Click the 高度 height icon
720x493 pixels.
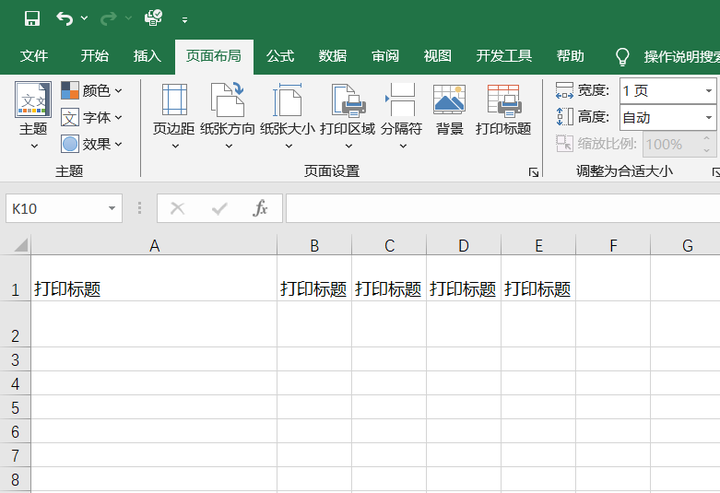click(564, 117)
